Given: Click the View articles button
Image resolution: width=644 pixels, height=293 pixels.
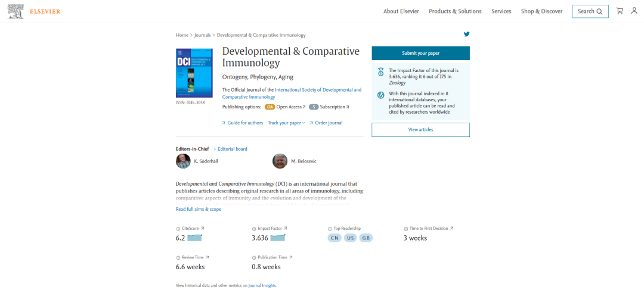Looking at the screenshot, I should pos(420,129).
